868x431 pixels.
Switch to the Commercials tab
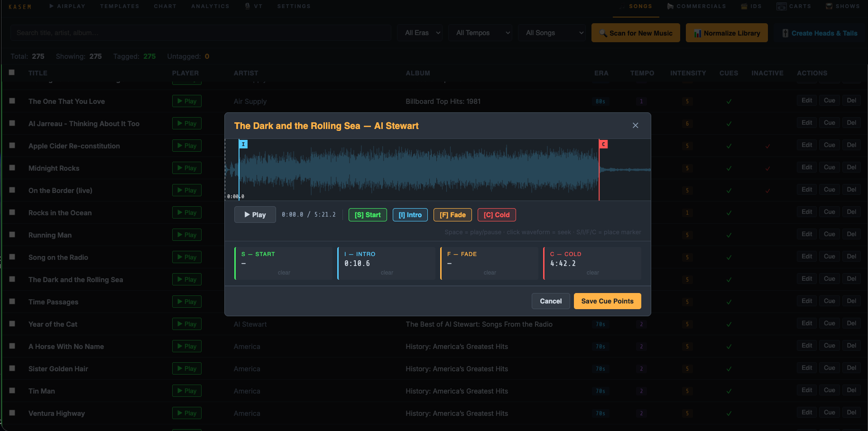tap(697, 6)
